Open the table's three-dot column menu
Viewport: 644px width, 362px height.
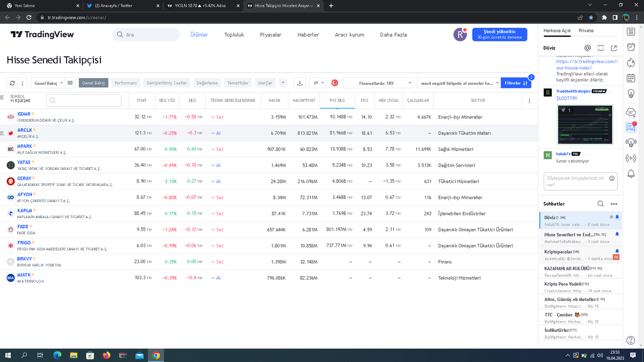[x=529, y=101]
